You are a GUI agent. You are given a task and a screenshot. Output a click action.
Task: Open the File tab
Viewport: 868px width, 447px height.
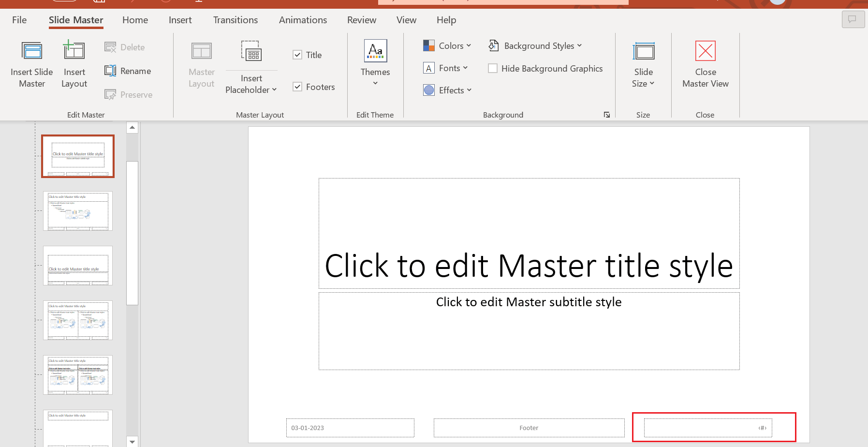pyautogui.click(x=19, y=20)
